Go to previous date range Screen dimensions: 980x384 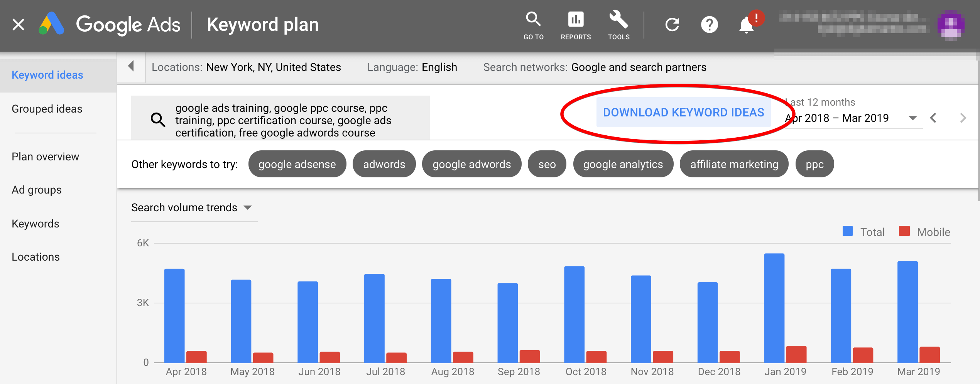click(x=933, y=118)
